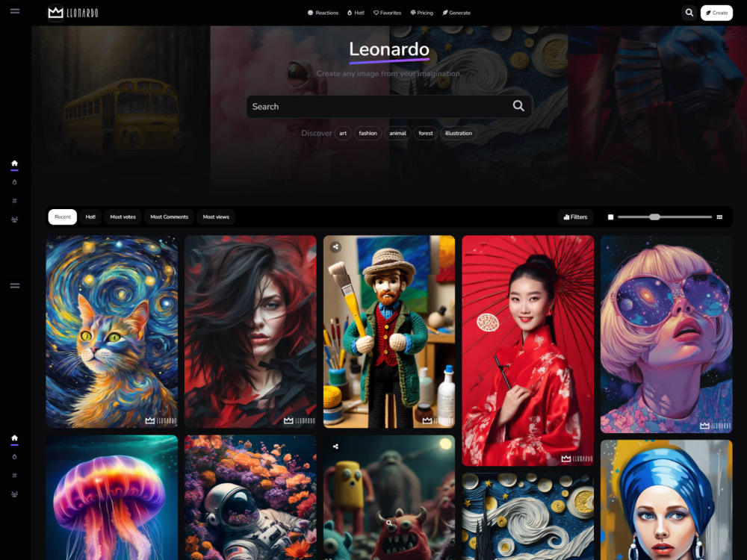This screenshot has width=747, height=560.
Task: Click the community people icon in upper sidebar group
Action: pyautogui.click(x=14, y=220)
